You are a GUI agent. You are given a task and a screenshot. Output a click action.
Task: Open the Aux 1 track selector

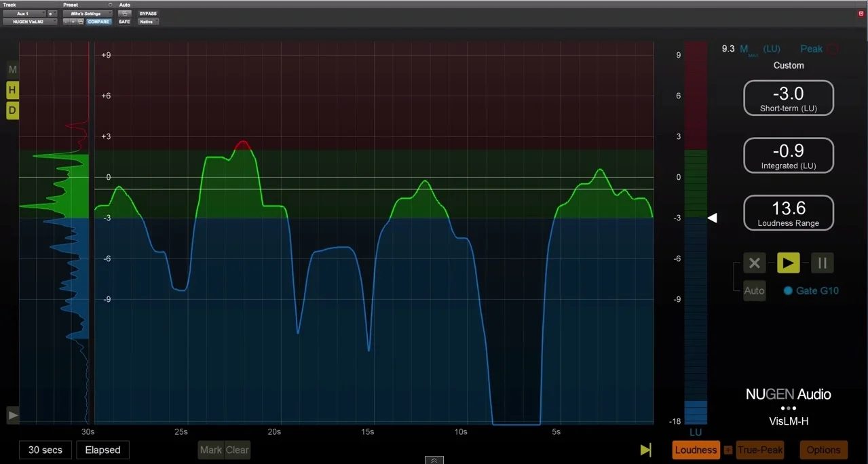[25, 13]
